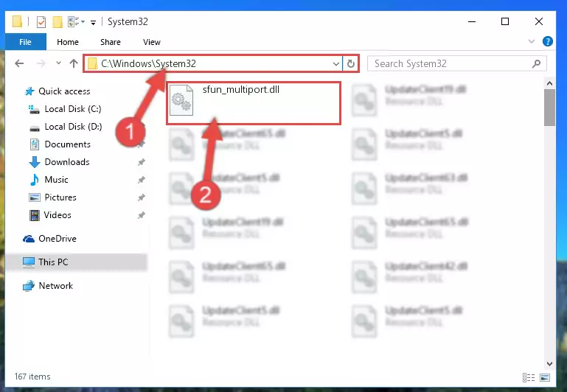Switch to the View ribbon tab

[151, 42]
